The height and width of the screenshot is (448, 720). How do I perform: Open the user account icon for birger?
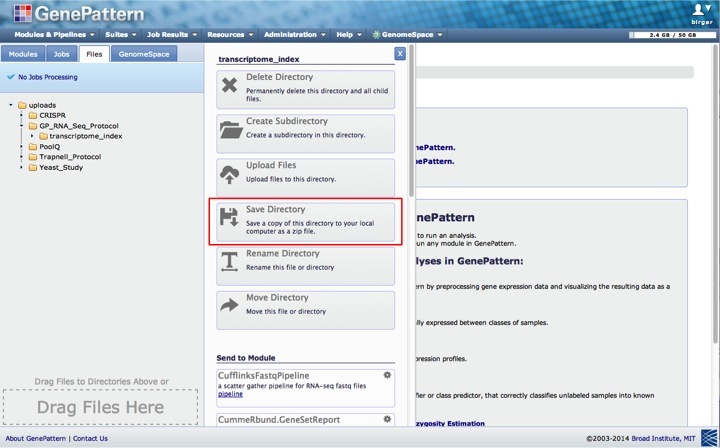point(702,10)
